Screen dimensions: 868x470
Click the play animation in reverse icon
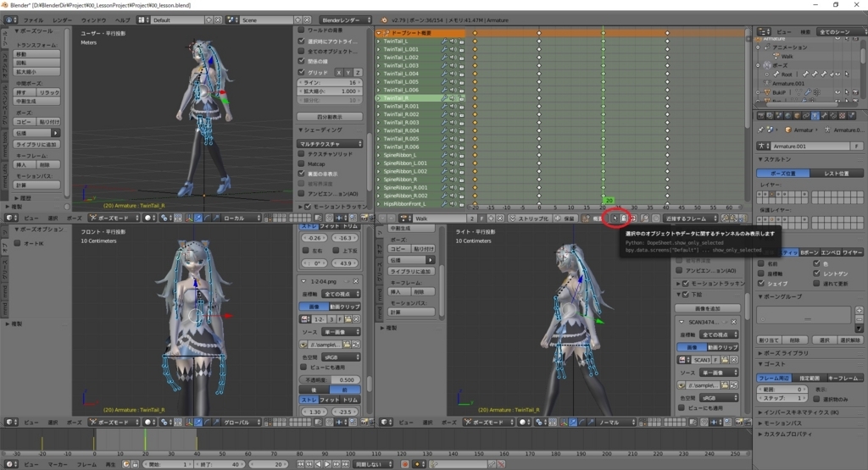(x=319, y=464)
